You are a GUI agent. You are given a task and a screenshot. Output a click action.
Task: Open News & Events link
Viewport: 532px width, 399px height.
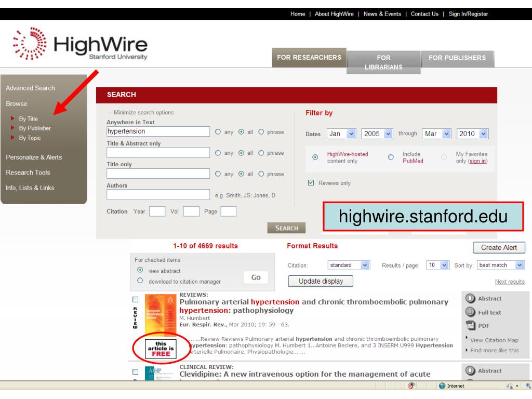382,14
